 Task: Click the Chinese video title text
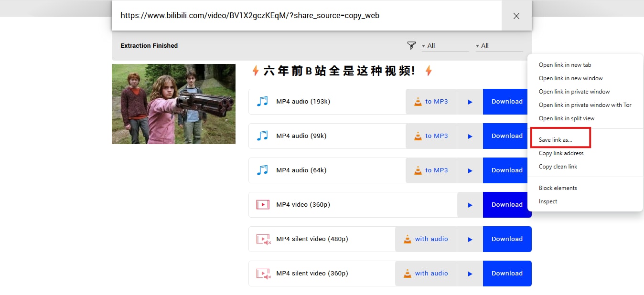340,71
